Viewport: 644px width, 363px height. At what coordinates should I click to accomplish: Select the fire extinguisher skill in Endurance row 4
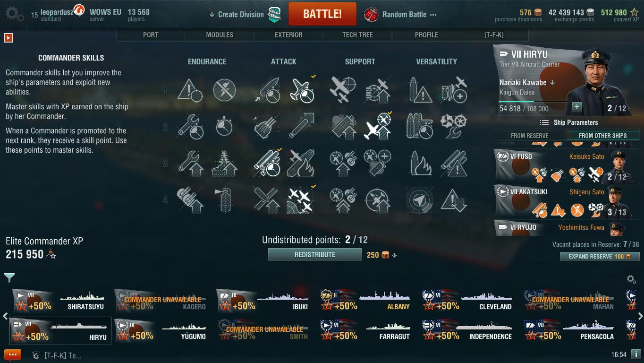tap(224, 199)
